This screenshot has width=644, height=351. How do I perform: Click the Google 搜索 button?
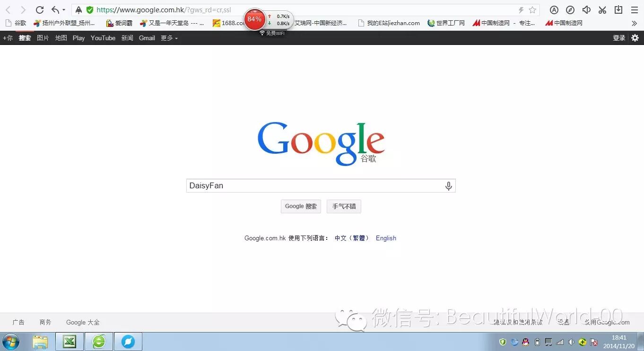tap(301, 206)
